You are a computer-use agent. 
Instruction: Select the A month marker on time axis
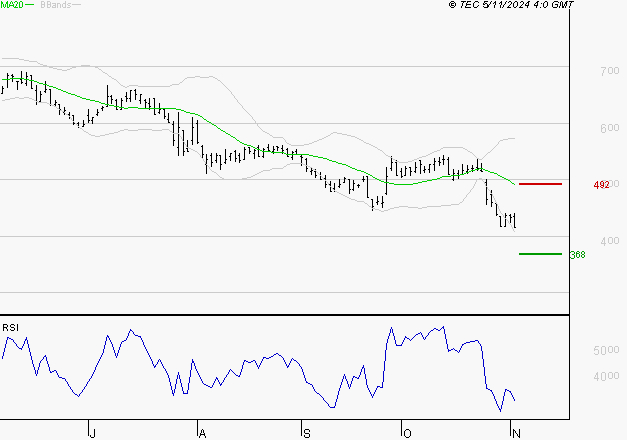201,432
